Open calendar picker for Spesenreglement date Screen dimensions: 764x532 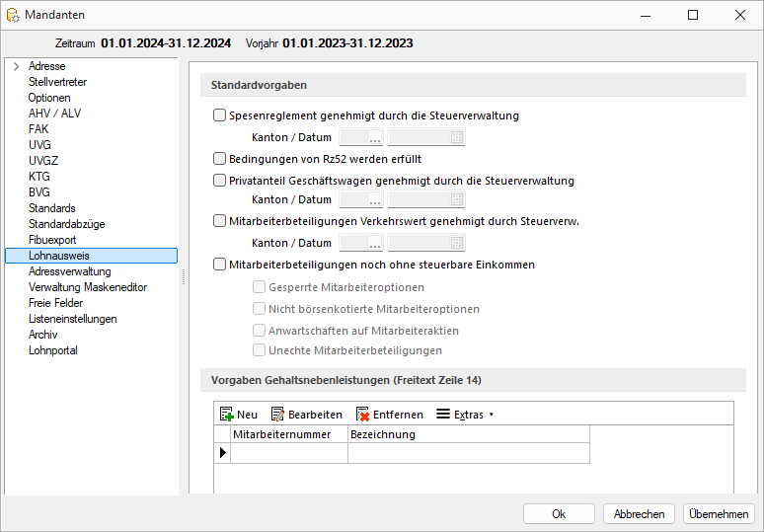pos(457,137)
